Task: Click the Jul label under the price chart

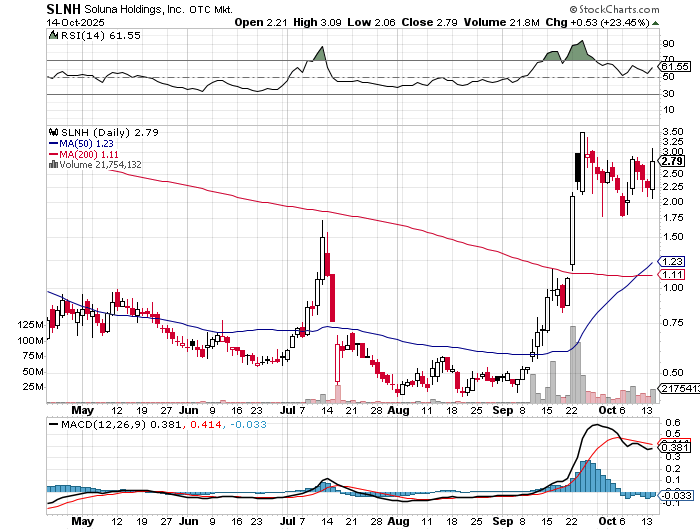Action: (288, 410)
